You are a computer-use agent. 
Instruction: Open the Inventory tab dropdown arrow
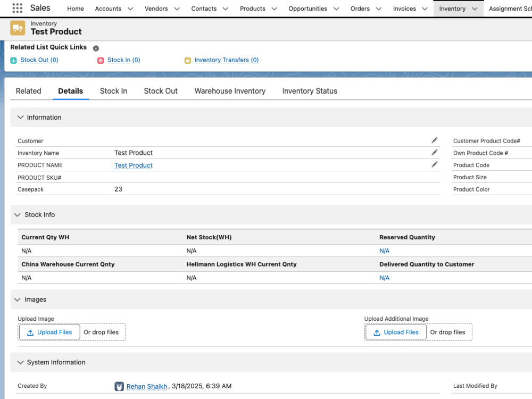475,9
